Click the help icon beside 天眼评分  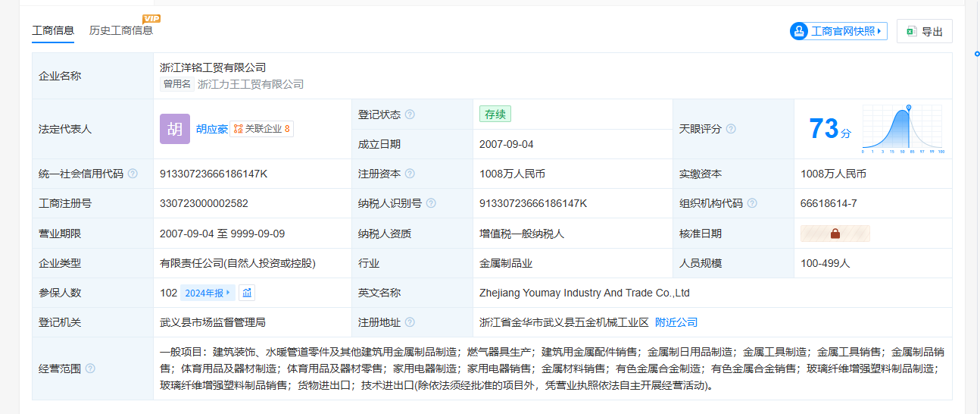click(x=731, y=129)
